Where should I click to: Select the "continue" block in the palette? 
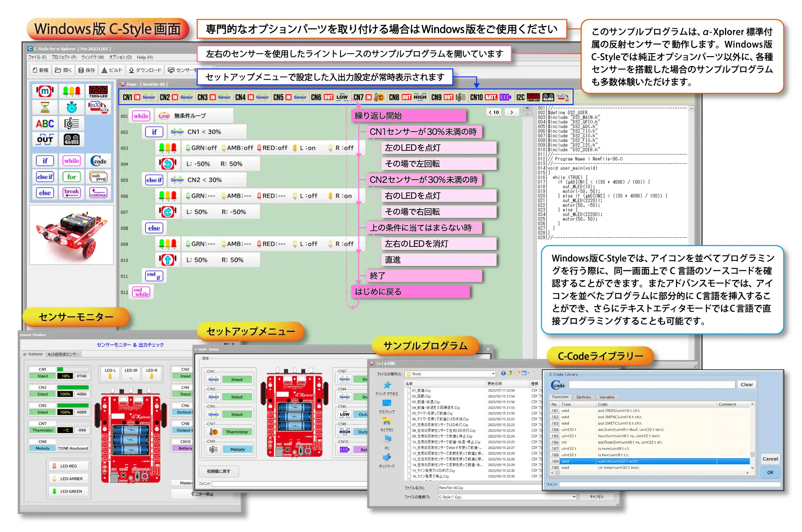click(98, 192)
